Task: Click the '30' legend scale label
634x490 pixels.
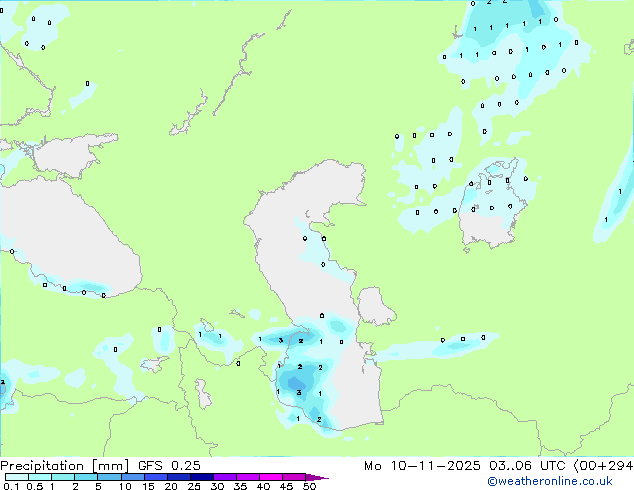Action: pos(217,486)
